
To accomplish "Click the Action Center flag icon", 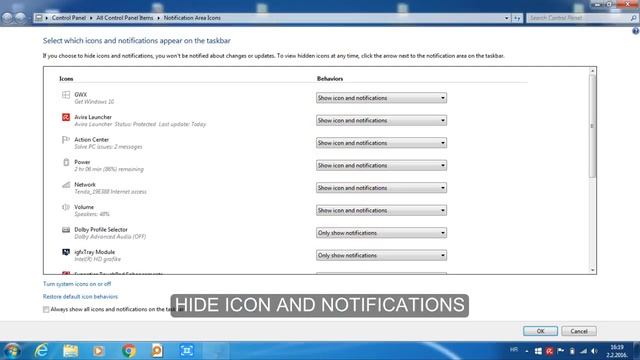I will coord(66,140).
